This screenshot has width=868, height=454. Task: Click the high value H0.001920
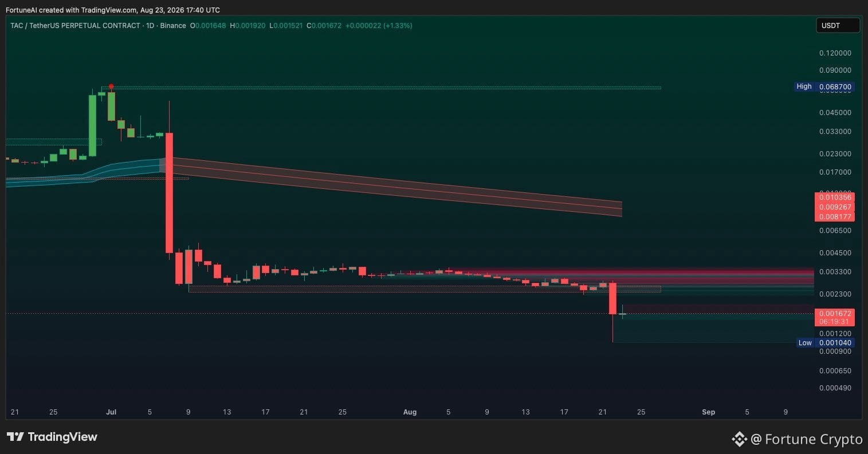(x=248, y=26)
